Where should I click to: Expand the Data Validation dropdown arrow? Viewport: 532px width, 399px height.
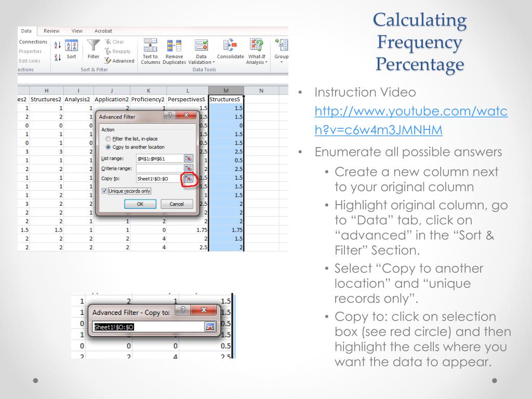214,62
